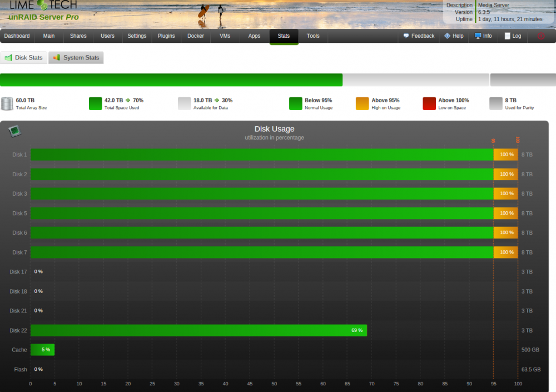Open the Tools page
Image resolution: width=556 pixels, height=392 pixels.
click(313, 36)
